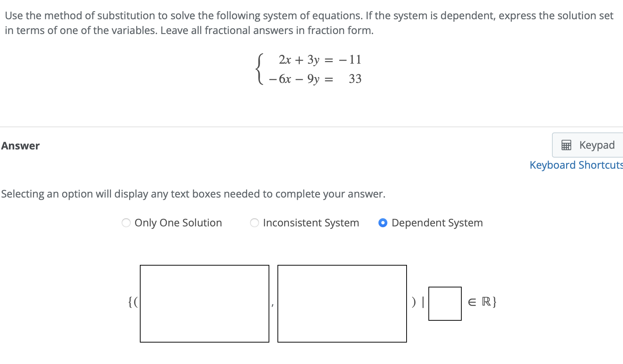
Task: Open the on-screen keypad
Action: 586,145
